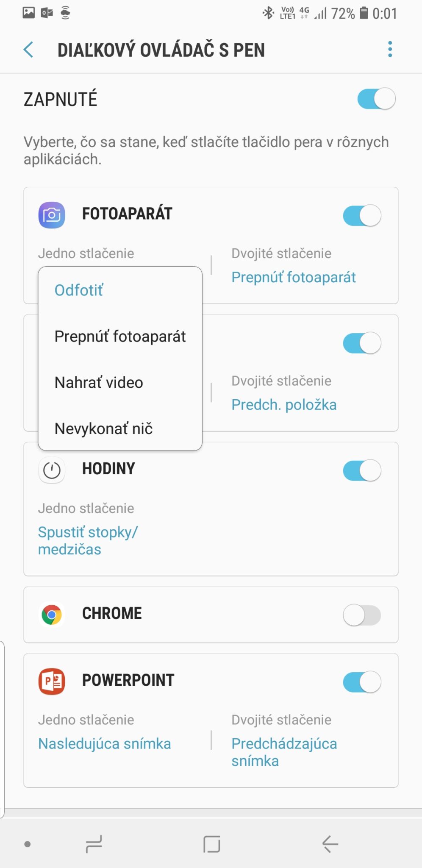Screen dimensions: 422x868
Task: Tap the Fotoaparát camera app icon
Action: tap(52, 215)
